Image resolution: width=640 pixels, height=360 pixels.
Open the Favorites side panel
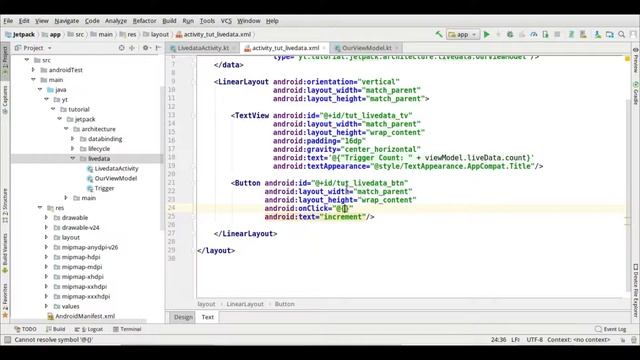coord(5,300)
